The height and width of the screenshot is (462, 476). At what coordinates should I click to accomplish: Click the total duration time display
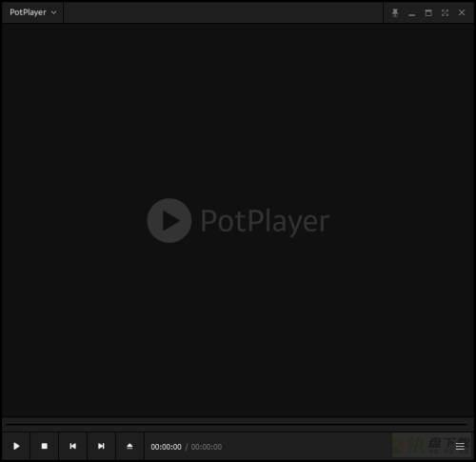coord(207,447)
